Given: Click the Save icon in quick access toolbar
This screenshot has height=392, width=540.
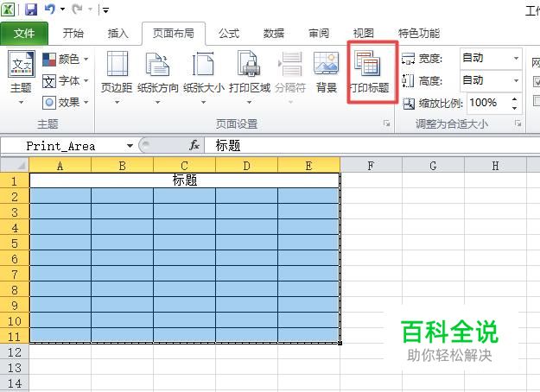Looking at the screenshot, I should coord(31,9).
